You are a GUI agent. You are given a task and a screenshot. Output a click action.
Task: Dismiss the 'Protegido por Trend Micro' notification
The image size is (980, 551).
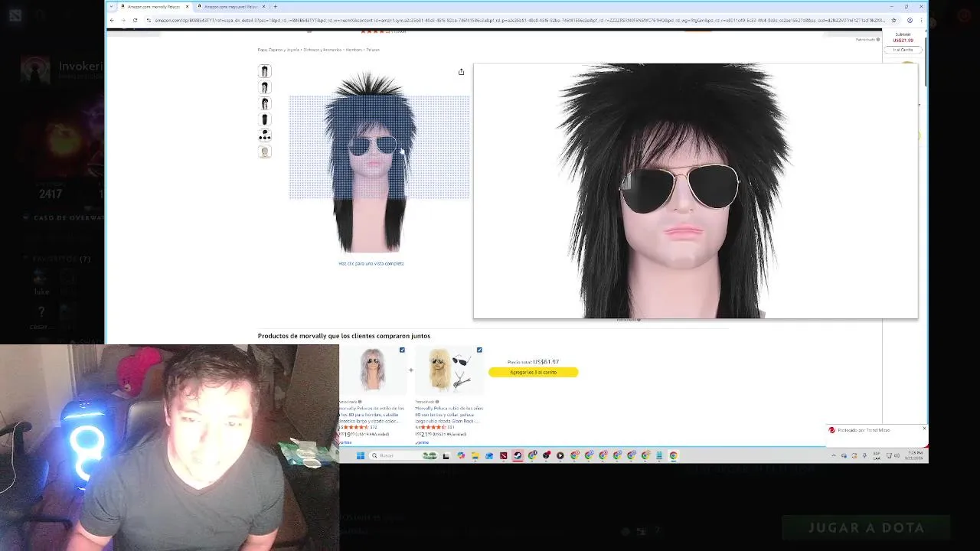[x=924, y=428]
